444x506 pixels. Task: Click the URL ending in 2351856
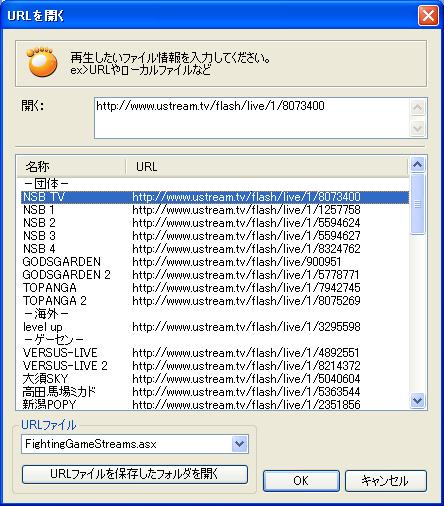246,404
